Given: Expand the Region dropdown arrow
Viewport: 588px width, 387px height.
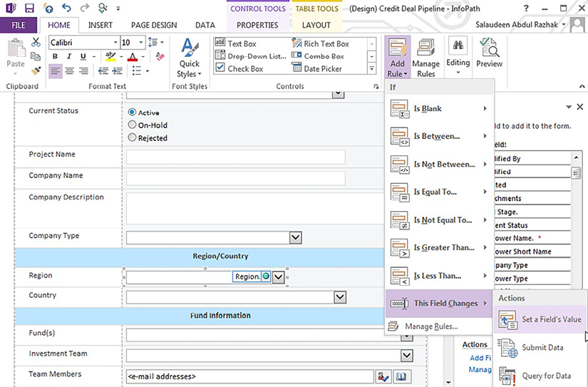Looking at the screenshot, I should coord(278,277).
